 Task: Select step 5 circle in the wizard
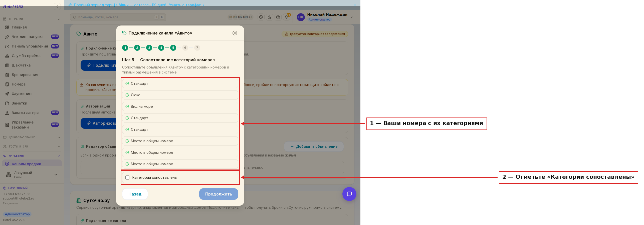[x=173, y=48]
